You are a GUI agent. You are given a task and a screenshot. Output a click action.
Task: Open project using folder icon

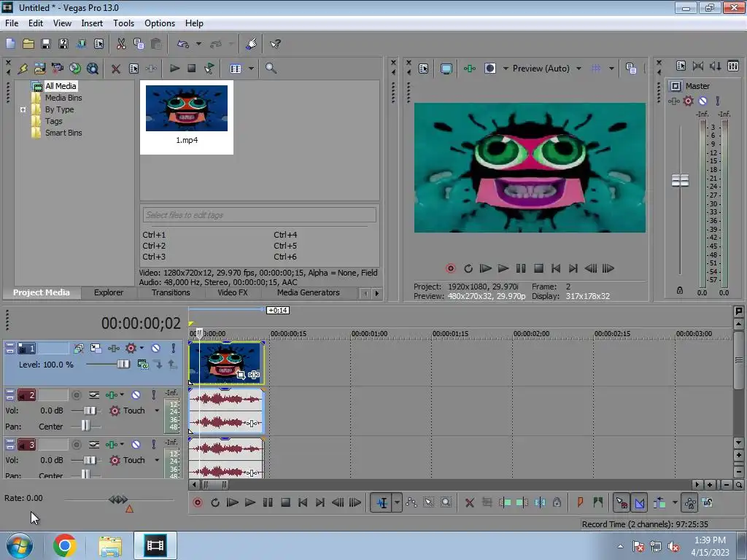coord(28,44)
